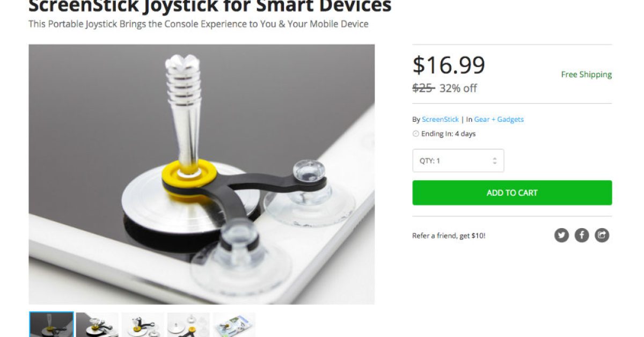Click the main joystick product image
Image resolution: width=644 pixels, height=337 pixels.
pyautogui.click(x=202, y=174)
